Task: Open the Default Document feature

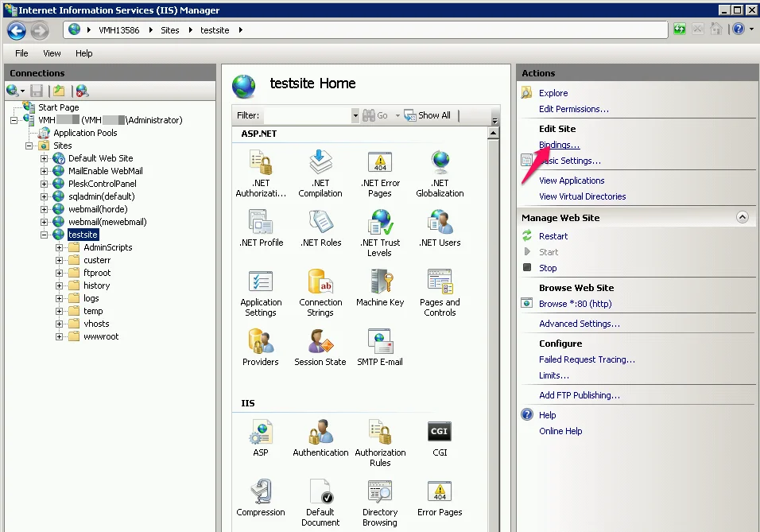Action: coord(320,503)
